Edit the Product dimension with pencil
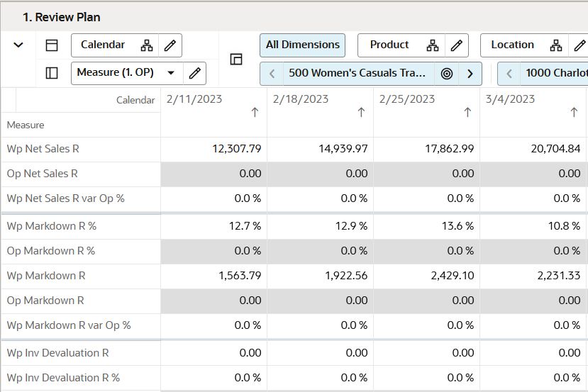This screenshot has width=588, height=392. (x=457, y=45)
